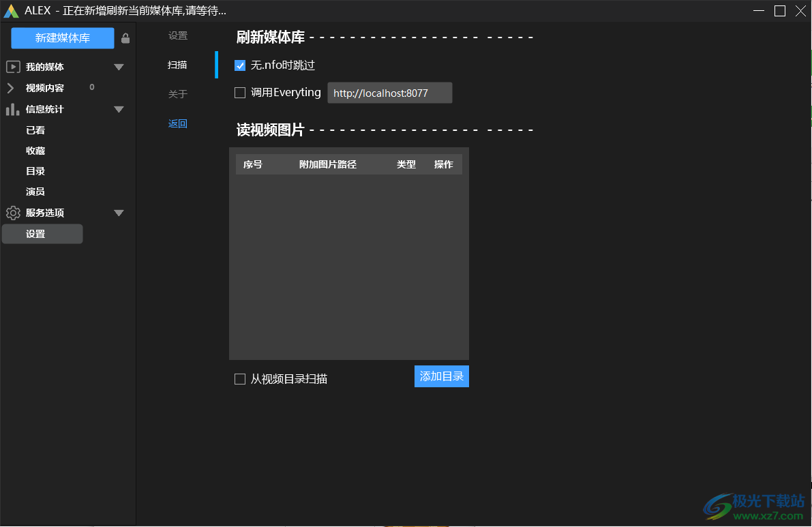The height and width of the screenshot is (527, 812).
Task: Click the ALEX logo in the title bar
Action: coord(10,11)
